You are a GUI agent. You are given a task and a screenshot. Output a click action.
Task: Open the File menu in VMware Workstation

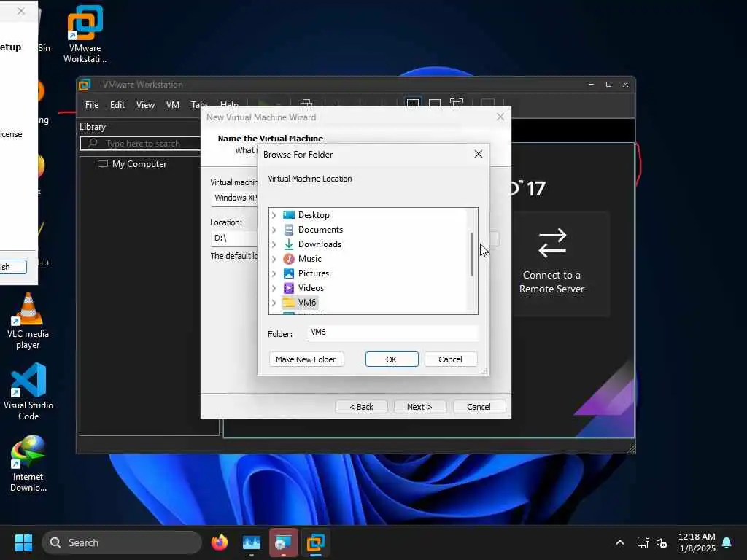pos(92,105)
